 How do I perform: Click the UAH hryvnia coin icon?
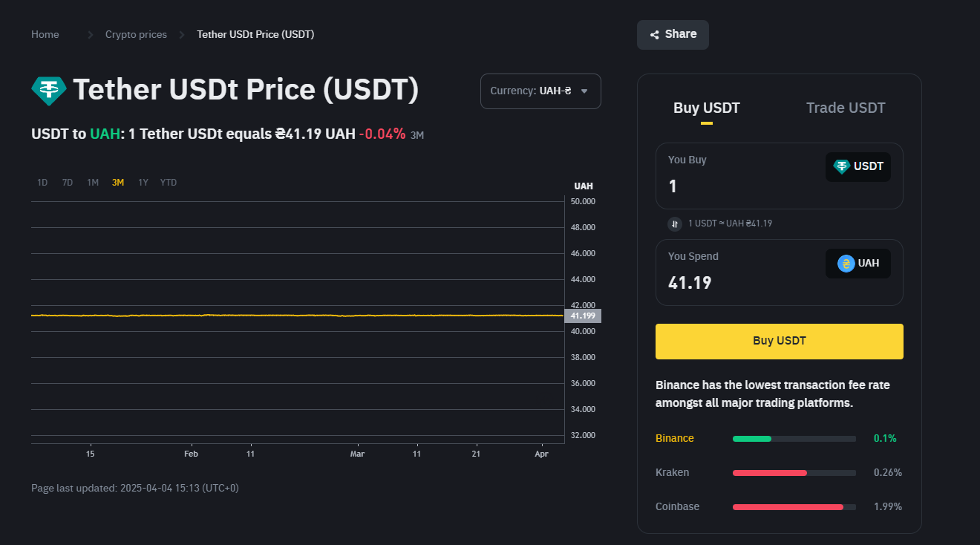[846, 263]
